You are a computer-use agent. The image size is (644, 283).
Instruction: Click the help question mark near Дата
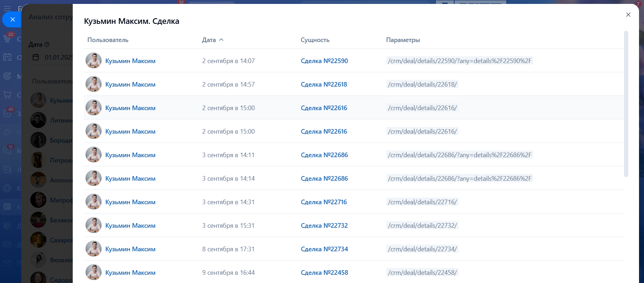point(47,45)
